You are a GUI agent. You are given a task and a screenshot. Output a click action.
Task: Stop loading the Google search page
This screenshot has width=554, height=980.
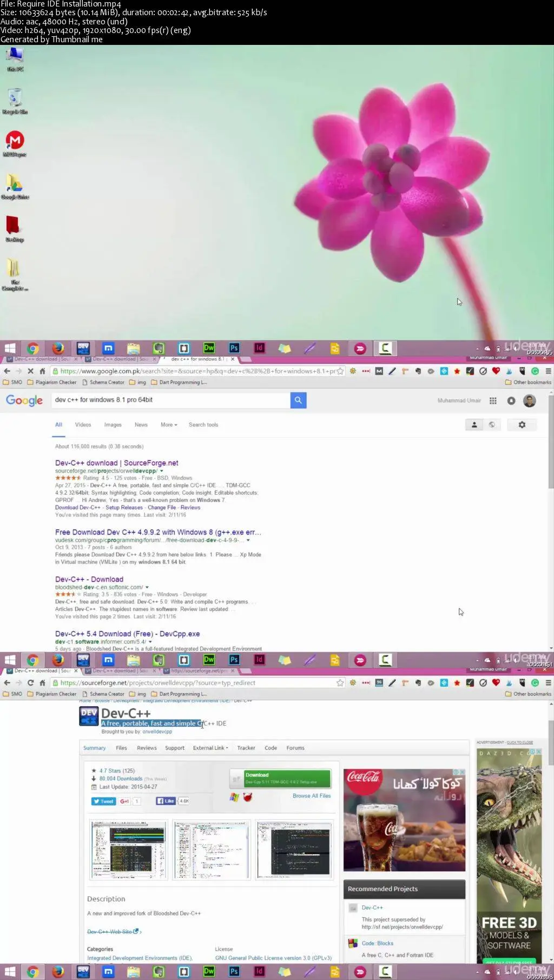point(30,371)
